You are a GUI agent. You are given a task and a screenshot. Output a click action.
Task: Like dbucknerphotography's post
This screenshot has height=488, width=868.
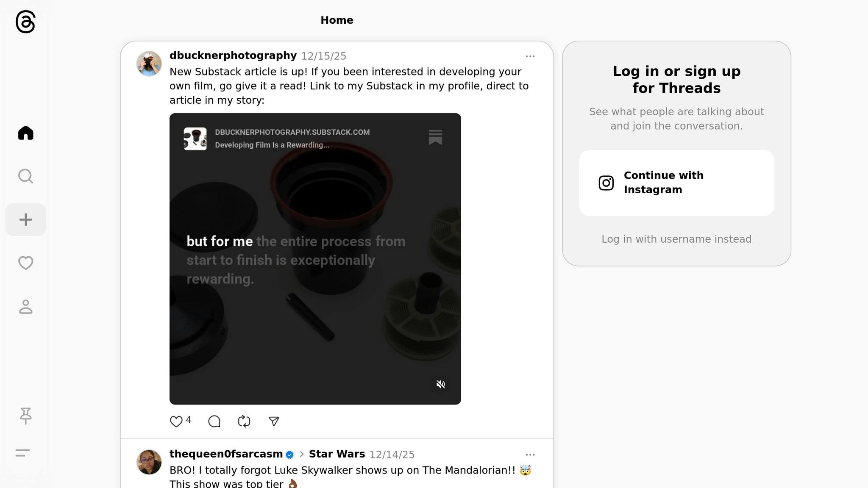176,421
